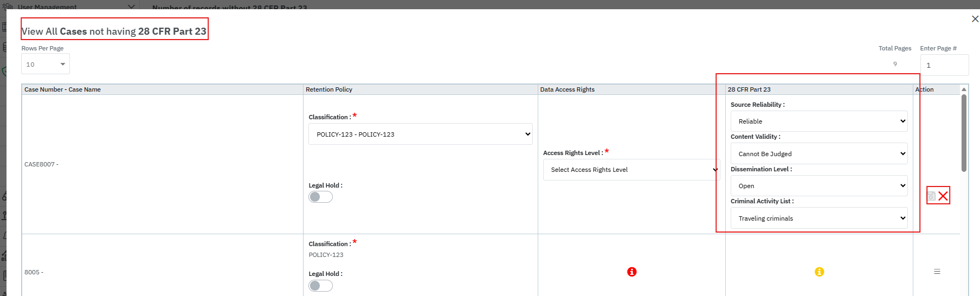
Task: Close the dialog using the top-right X
Action: (x=975, y=19)
